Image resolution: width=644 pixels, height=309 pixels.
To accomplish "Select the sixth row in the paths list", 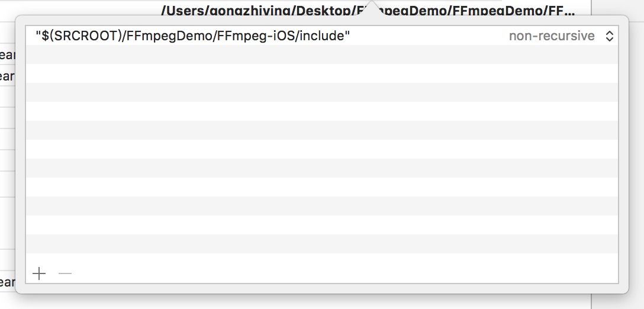I will [x=322, y=130].
